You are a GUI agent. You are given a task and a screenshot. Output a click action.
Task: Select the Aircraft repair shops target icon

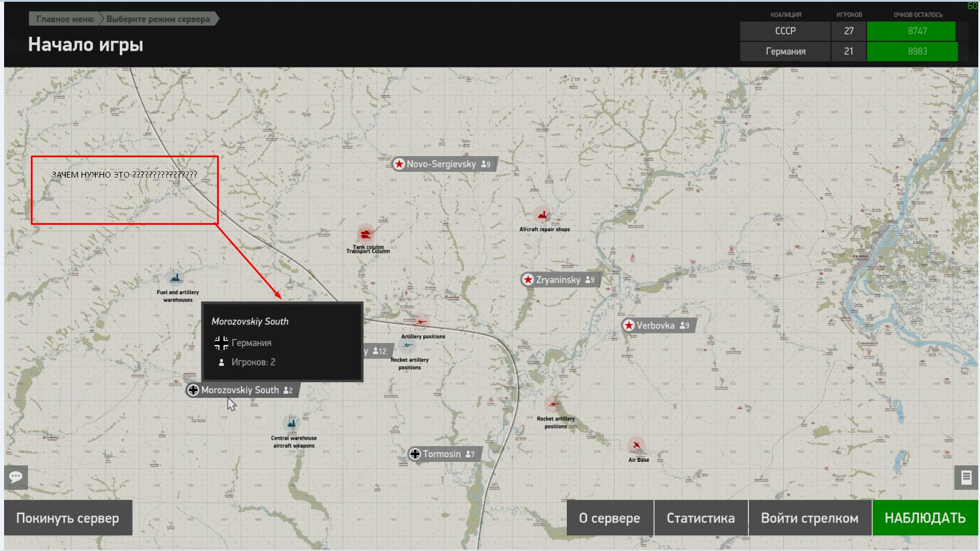pyautogui.click(x=542, y=216)
